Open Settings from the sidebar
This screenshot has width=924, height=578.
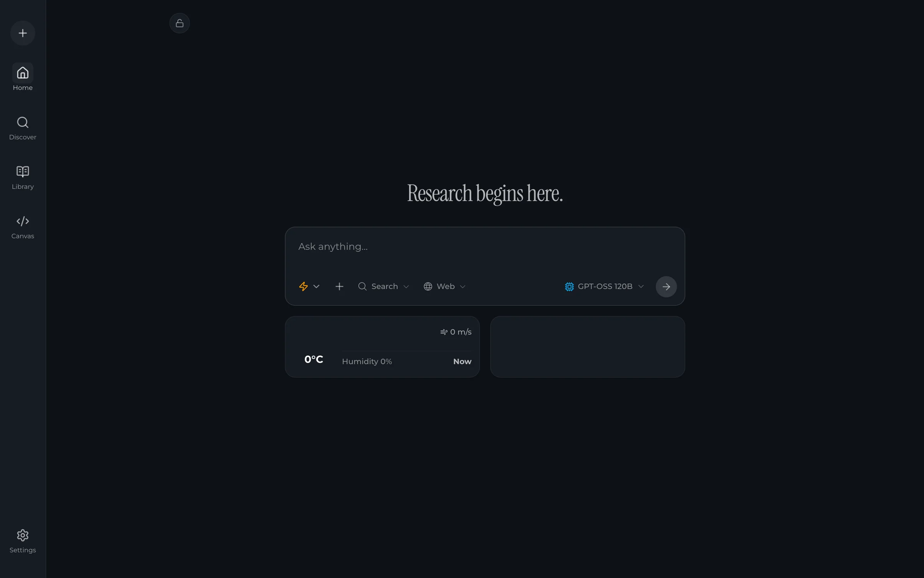[x=23, y=541]
